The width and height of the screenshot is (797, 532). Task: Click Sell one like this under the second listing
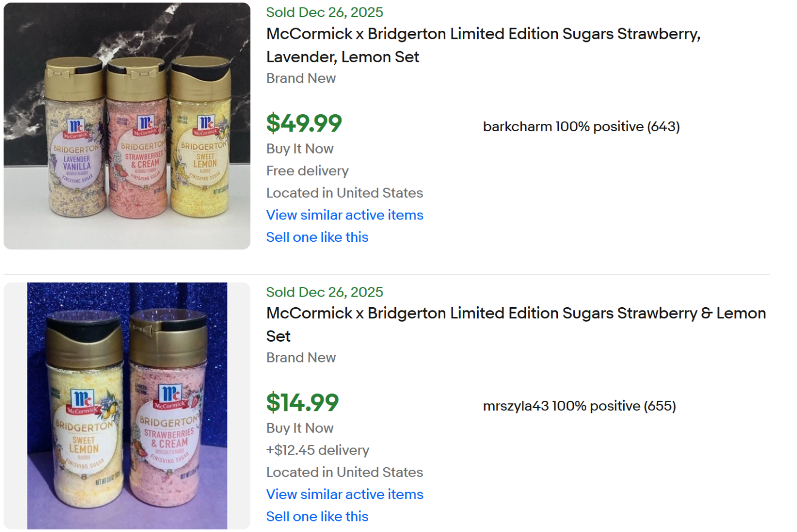coord(317,516)
